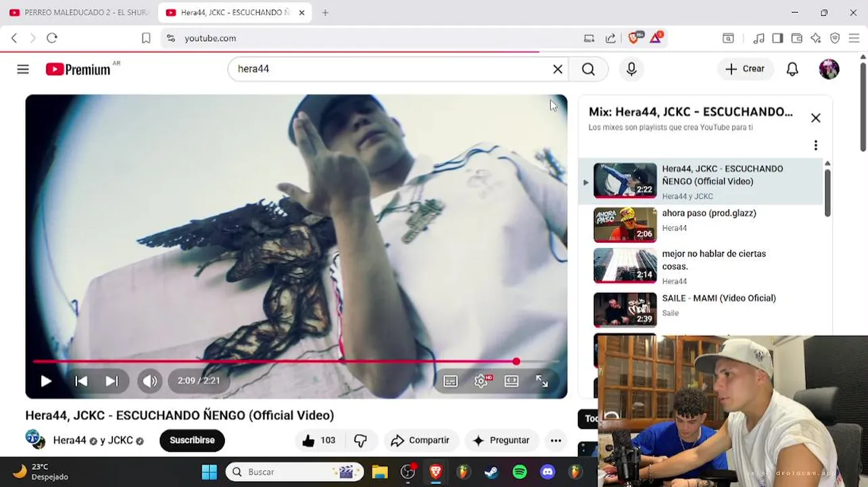Open browser main menu

coord(854,39)
